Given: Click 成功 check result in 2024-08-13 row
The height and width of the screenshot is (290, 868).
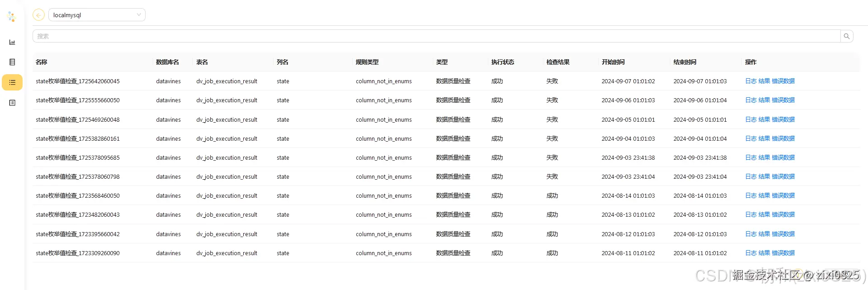Looking at the screenshot, I should click(x=552, y=214).
